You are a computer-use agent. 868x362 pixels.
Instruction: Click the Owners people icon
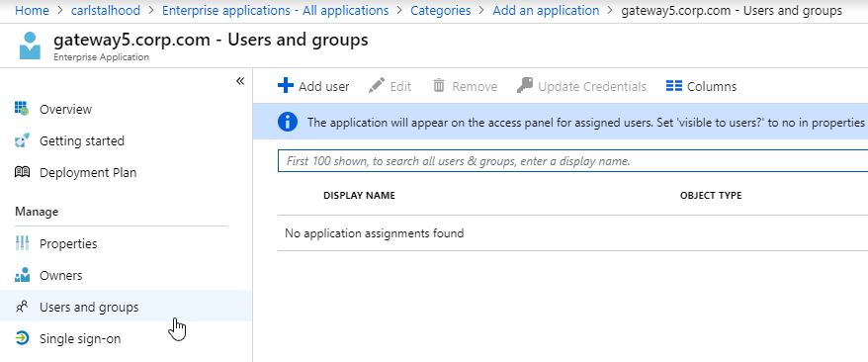point(22,275)
